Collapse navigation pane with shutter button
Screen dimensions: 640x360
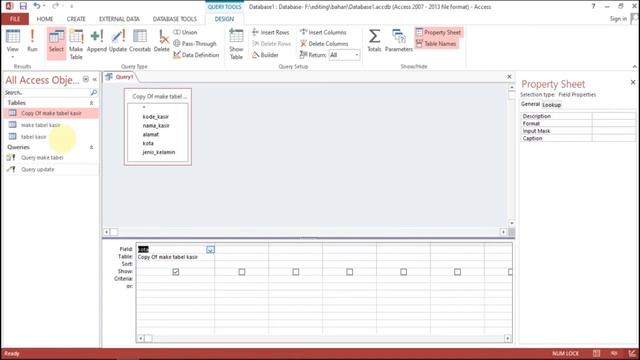[x=94, y=79]
